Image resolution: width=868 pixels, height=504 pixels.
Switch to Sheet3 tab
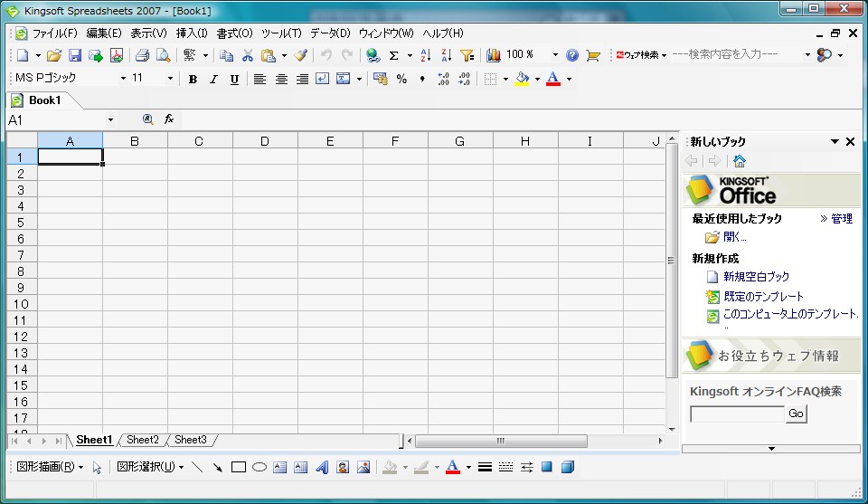click(191, 440)
